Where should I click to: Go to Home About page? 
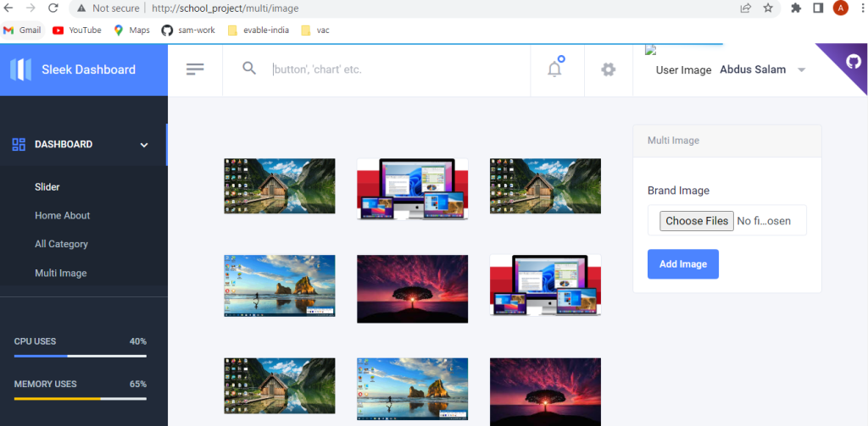[x=62, y=216]
